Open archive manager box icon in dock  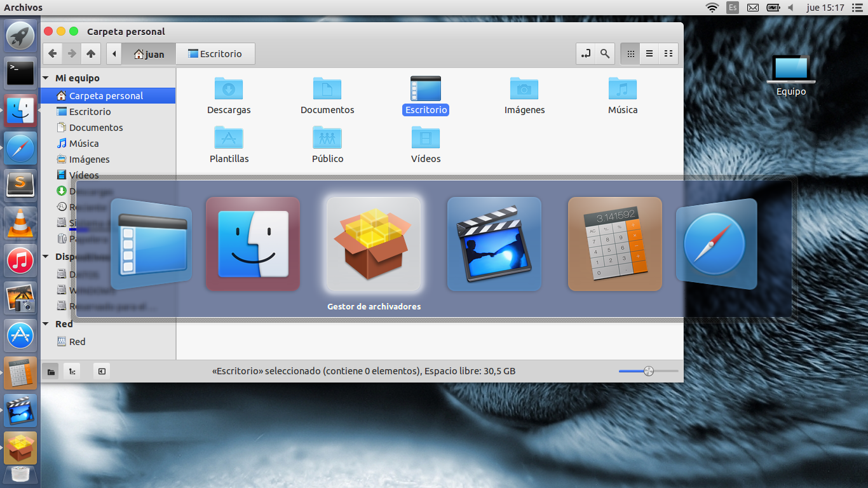pyautogui.click(x=20, y=447)
